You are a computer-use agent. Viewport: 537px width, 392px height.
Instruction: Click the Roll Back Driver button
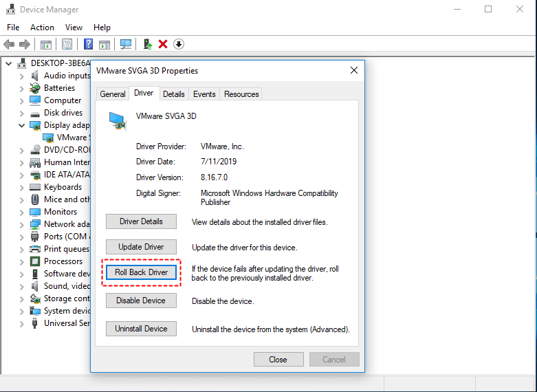pyautogui.click(x=141, y=272)
